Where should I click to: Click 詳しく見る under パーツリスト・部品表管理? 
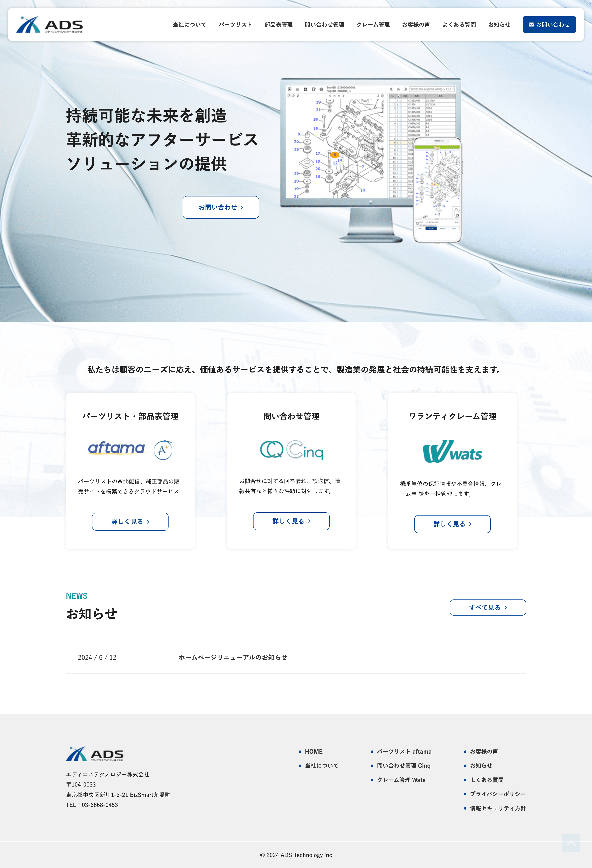(130, 521)
